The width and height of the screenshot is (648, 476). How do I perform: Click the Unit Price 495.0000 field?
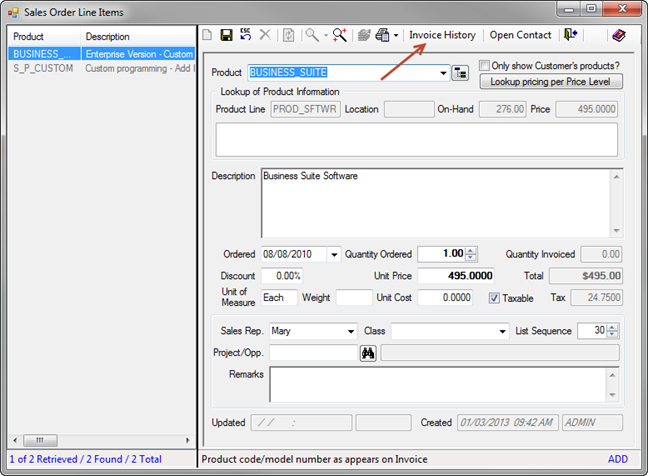pyautogui.click(x=456, y=276)
